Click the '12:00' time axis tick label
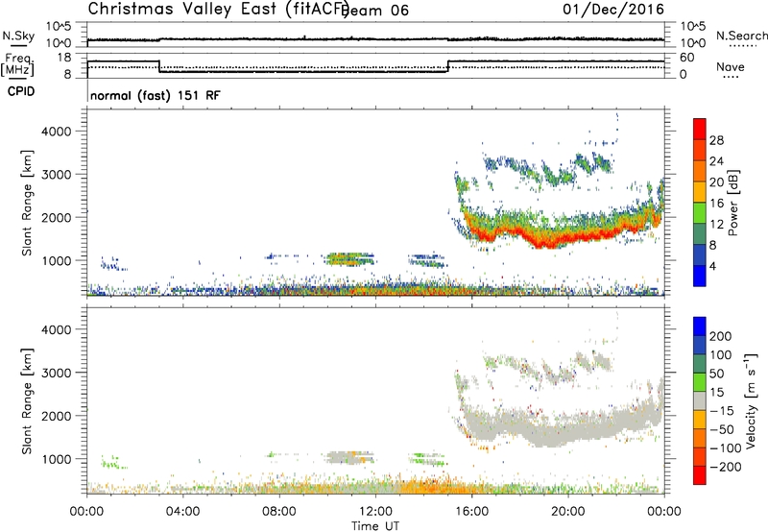 coord(375,512)
